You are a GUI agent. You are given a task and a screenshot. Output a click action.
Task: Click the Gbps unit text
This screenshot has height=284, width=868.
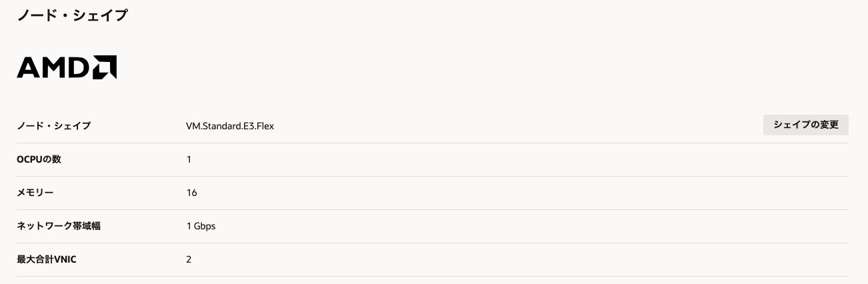[x=205, y=226]
